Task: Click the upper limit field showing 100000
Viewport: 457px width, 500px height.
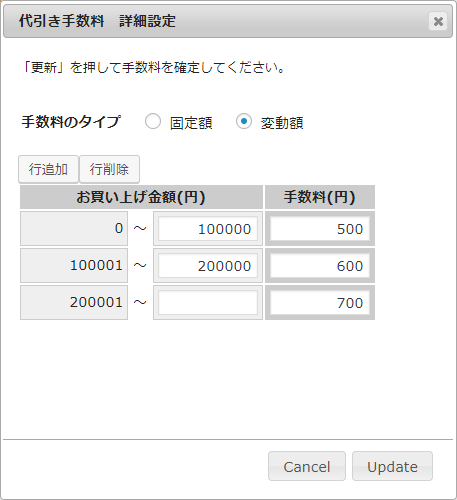Action: [208, 229]
